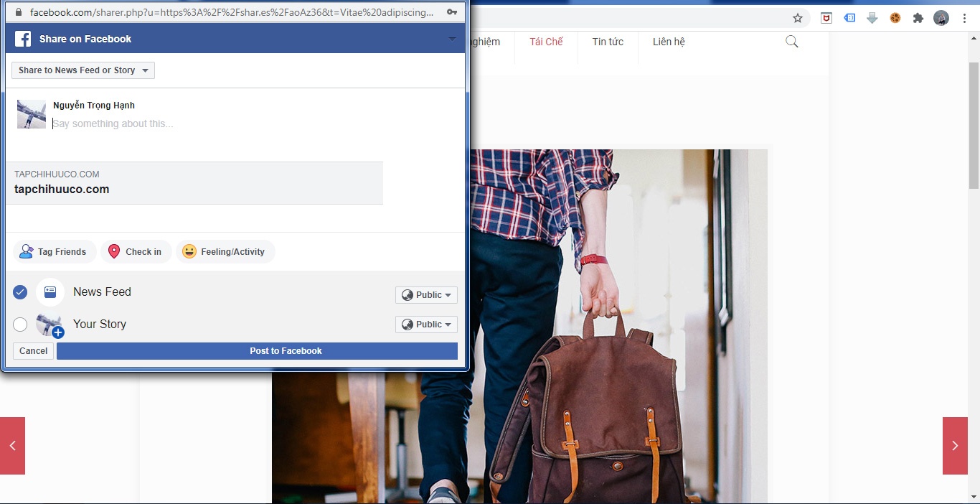Open the News Feed Public audience dropdown
Image resolution: width=980 pixels, height=504 pixels.
(426, 295)
